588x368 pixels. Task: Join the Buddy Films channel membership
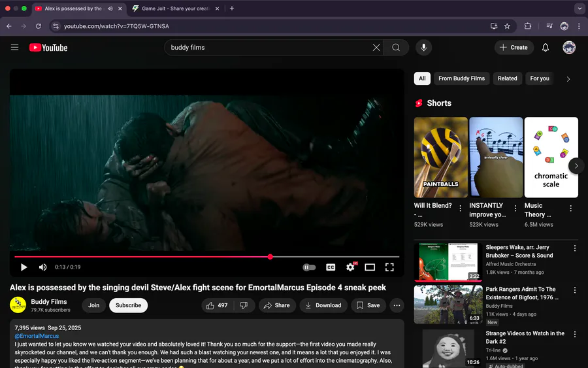pyautogui.click(x=93, y=305)
